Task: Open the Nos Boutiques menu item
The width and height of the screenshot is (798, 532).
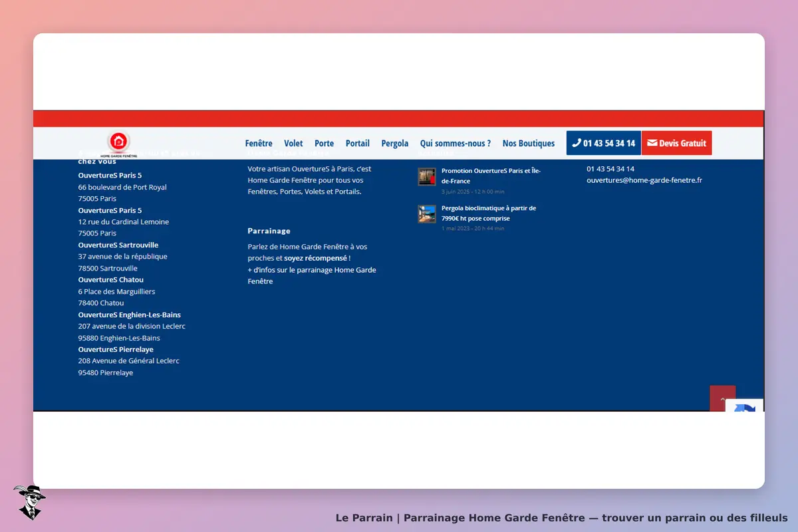Action: coord(529,143)
